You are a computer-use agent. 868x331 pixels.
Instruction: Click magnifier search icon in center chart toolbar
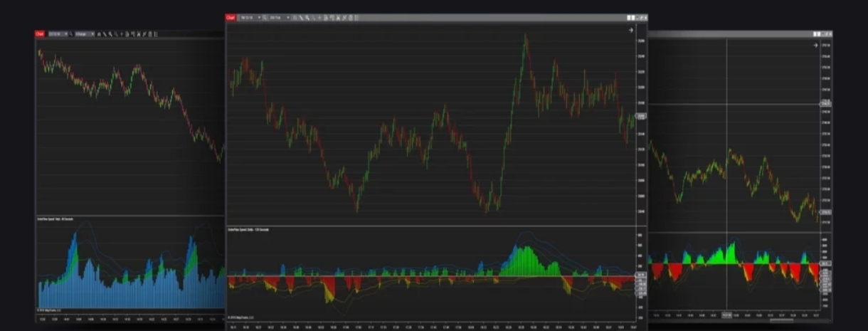pyautogui.click(x=265, y=18)
